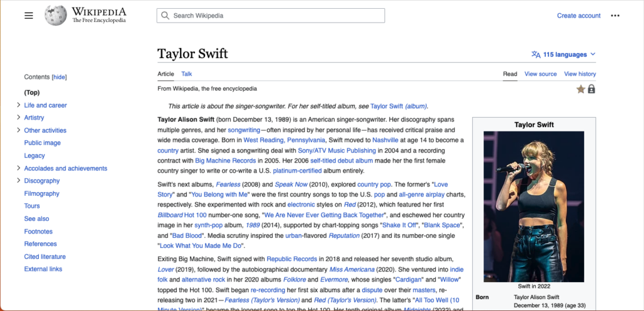The image size is (644, 311).
Task: Expand the Discography section arrow
Action: (18, 180)
